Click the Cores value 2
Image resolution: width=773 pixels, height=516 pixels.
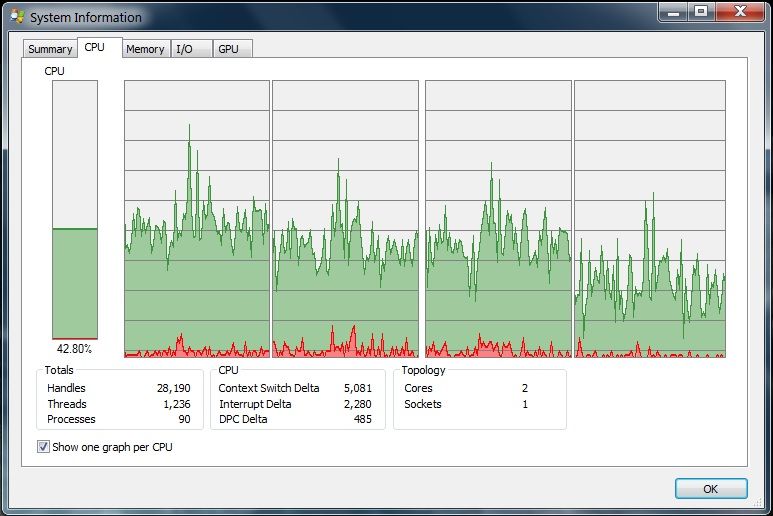tap(525, 388)
